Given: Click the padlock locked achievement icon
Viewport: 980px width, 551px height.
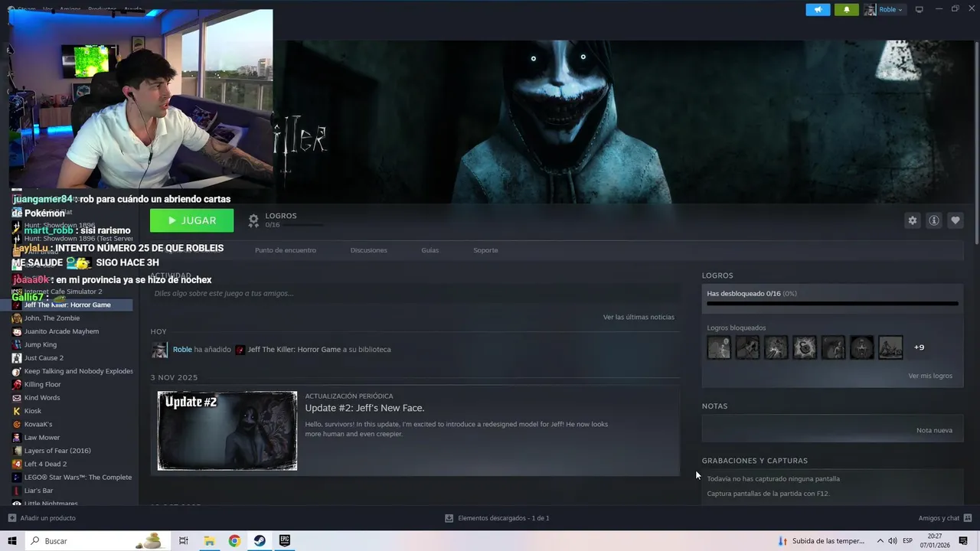Looking at the screenshot, I should click(x=805, y=347).
